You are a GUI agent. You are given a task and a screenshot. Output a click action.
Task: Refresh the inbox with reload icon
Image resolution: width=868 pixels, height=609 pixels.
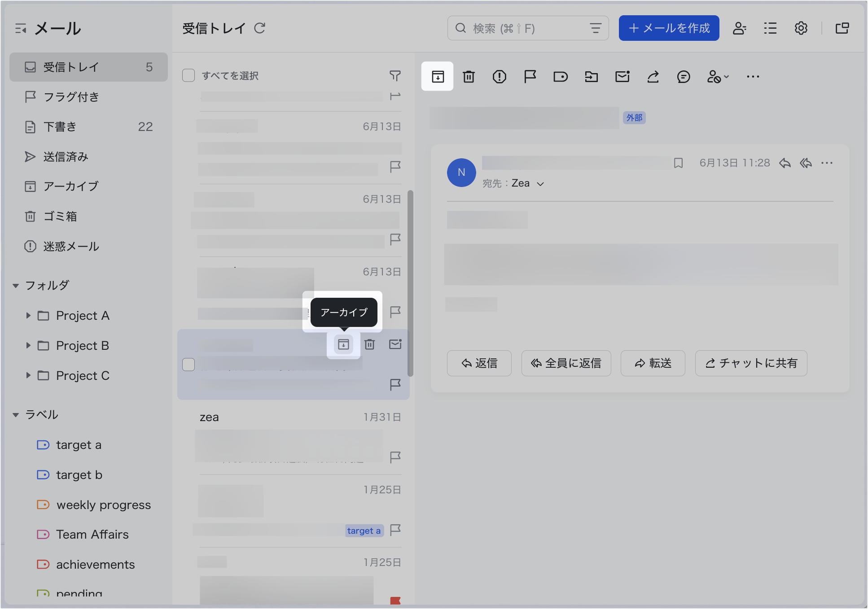tap(260, 28)
